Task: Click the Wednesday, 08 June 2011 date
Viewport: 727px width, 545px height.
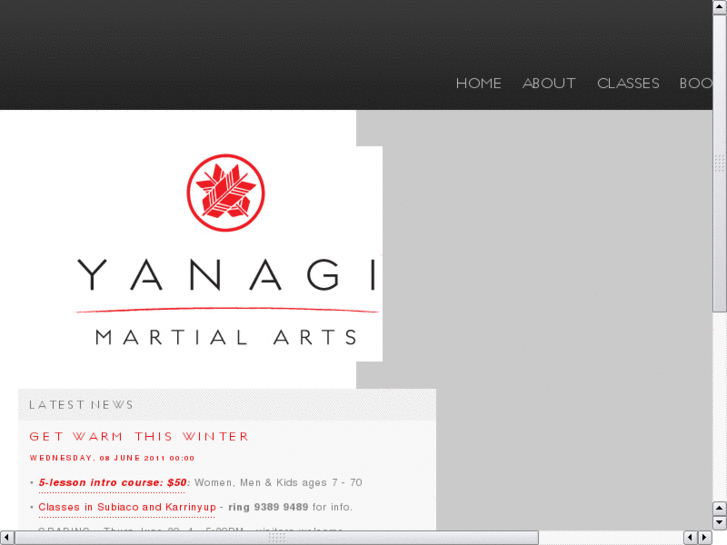Action: (x=112, y=458)
